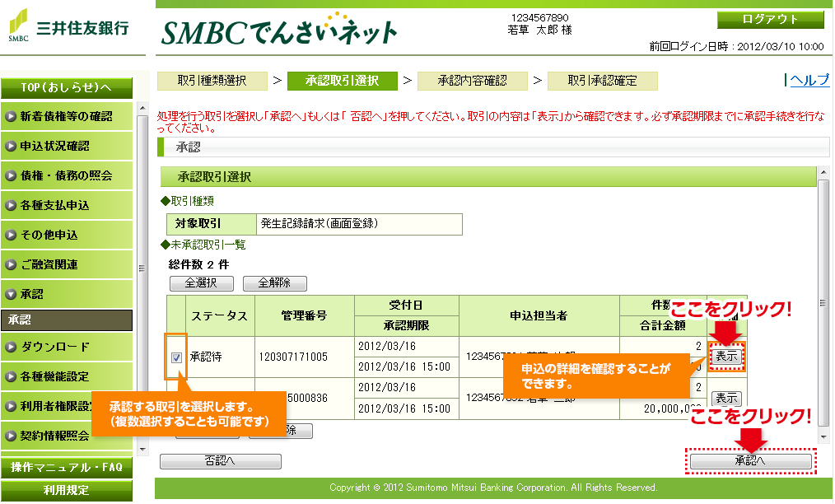Click the 否認へ reject button
The width and height of the screenshot is (835, 504).
point(221,461)
